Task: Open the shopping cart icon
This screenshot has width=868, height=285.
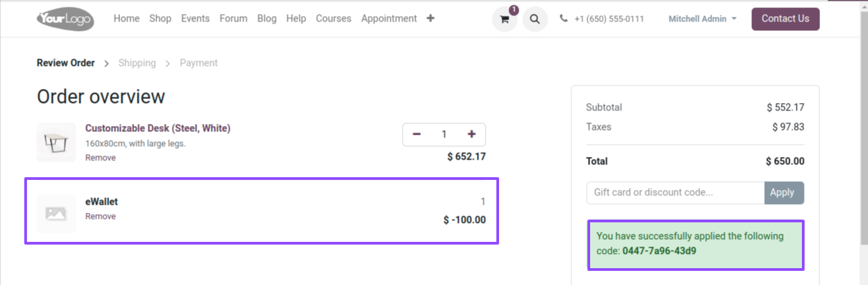Action: (504, 19)
